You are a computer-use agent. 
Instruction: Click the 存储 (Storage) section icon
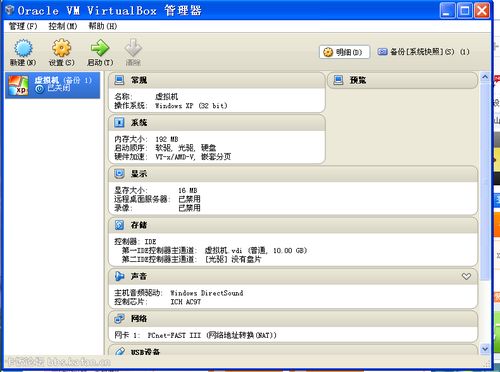coord(119,225)
